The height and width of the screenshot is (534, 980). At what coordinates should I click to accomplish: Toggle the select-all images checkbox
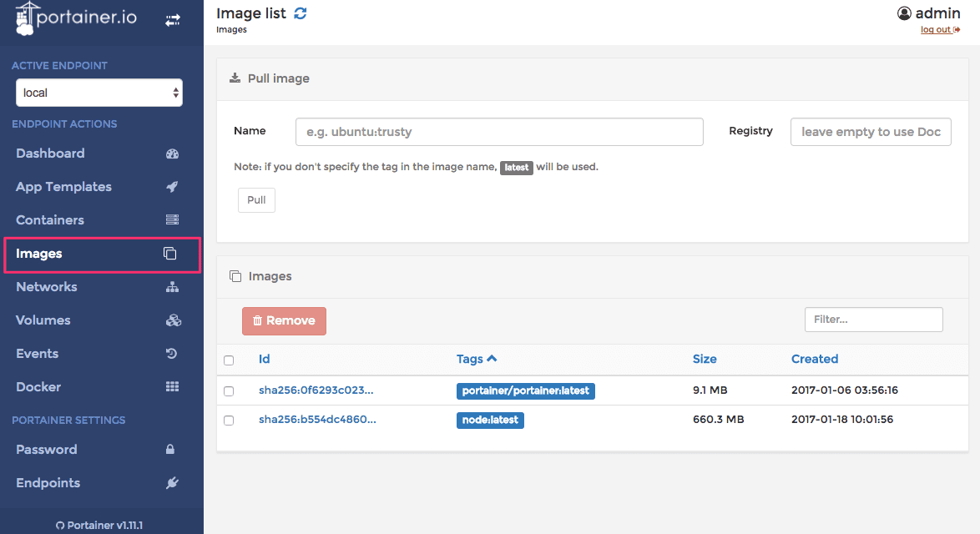pyautogui.click(x=229, y=360)
